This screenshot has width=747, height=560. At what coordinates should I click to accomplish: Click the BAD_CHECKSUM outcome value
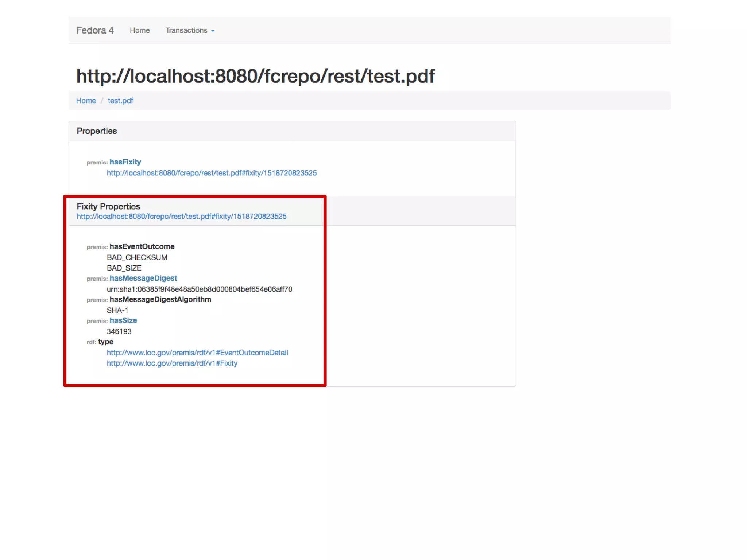137,257
